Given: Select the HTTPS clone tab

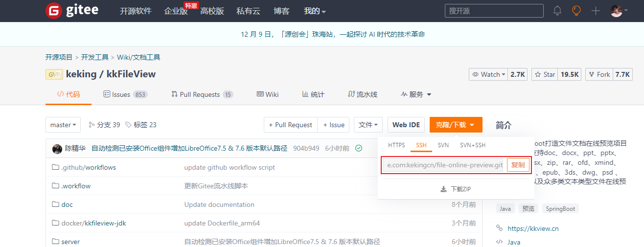Looking at the screenshot, I should [396, 145].
